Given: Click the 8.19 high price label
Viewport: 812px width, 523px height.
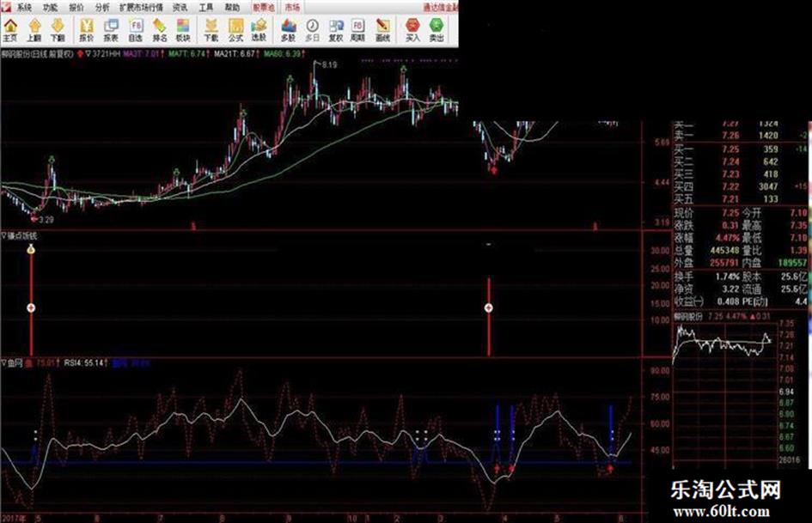Looking at the screenshot, I should (x=329, y=65).
